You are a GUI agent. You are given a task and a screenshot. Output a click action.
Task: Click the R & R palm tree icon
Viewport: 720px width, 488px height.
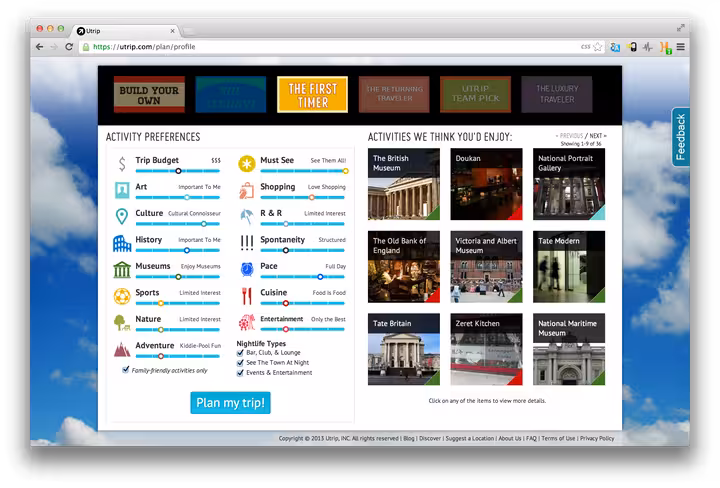coord(247,216)
